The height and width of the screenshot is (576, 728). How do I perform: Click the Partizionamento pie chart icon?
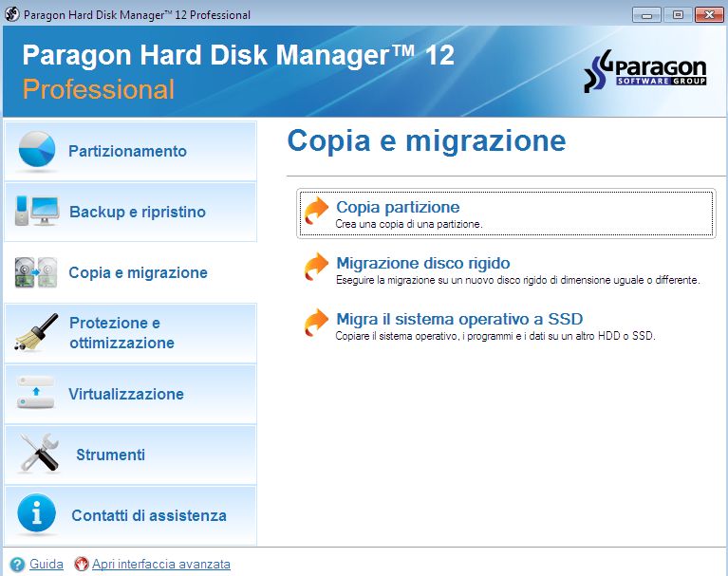pos(37,149)
